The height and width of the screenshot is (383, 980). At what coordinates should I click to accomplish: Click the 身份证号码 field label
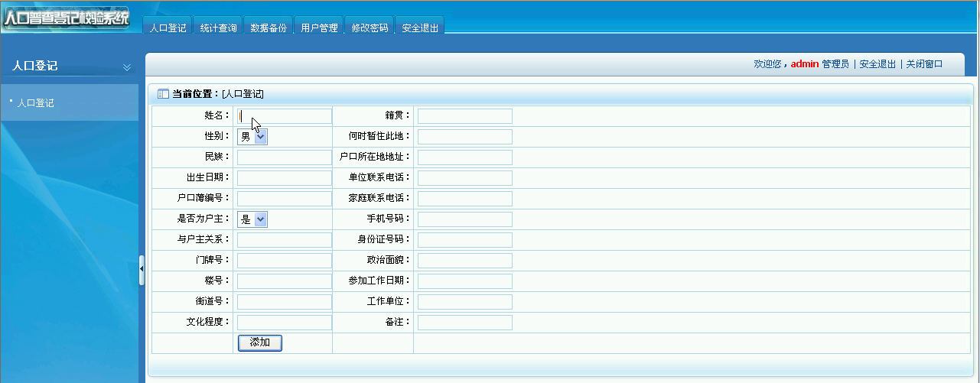click(386, 240)
